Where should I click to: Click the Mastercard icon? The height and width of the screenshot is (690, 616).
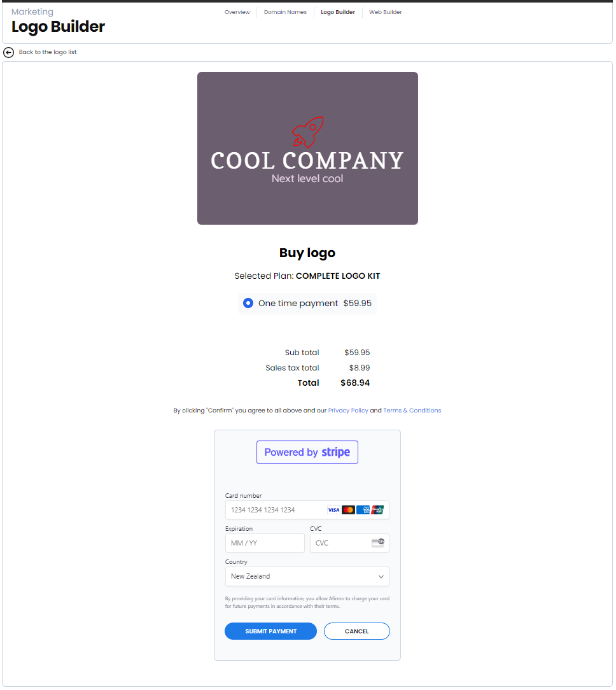click(x=349, y=510)
